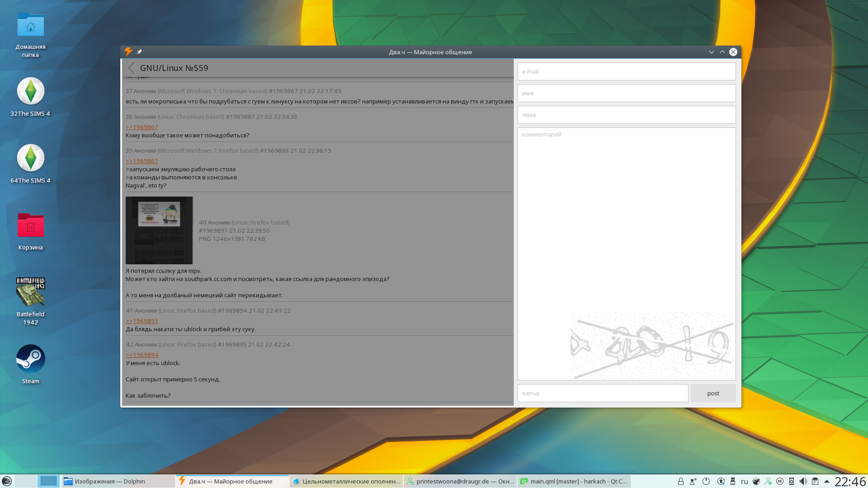Focus the капча input field
Viewport: 868px width, 488px height.
pyautogui.click(x=603, y=393)
